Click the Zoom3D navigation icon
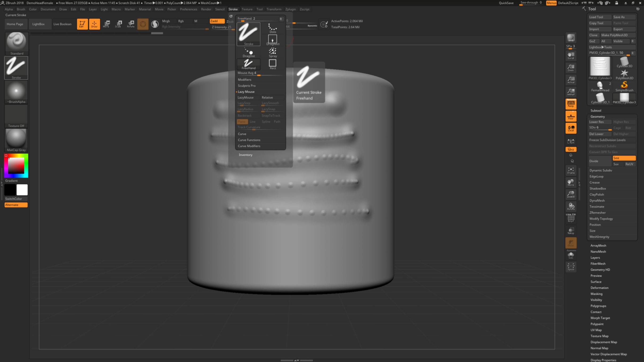The width and height of the screenshot is (644, 362). (571, 194)
